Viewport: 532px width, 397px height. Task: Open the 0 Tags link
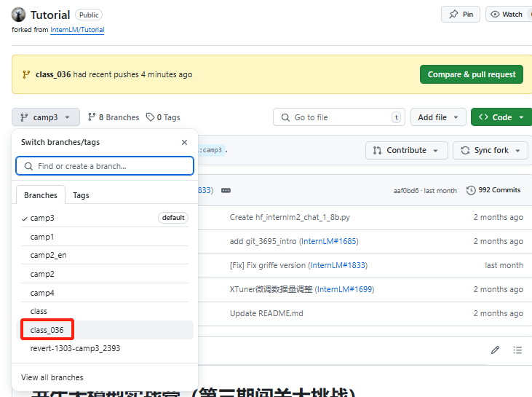(163, 117)
